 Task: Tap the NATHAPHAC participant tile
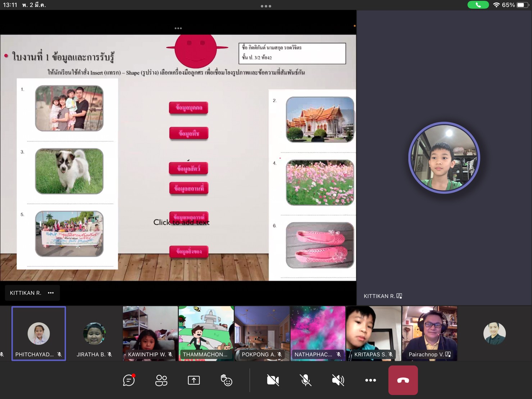(318, 334)
